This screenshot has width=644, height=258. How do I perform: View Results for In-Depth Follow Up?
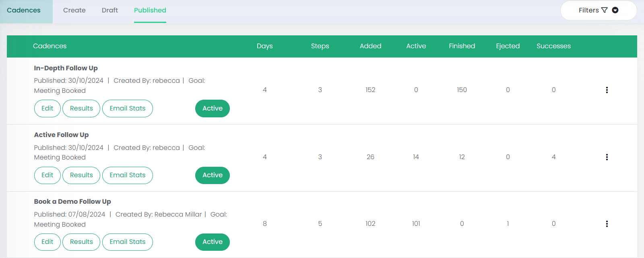point(81,109)
